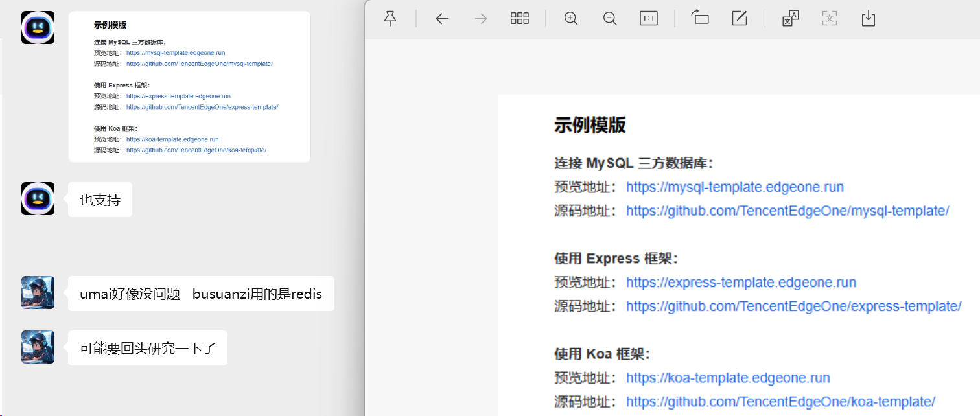Reset the image to 1:1 actual size
This screenshot has height=416, width=980.
(649, 19)
